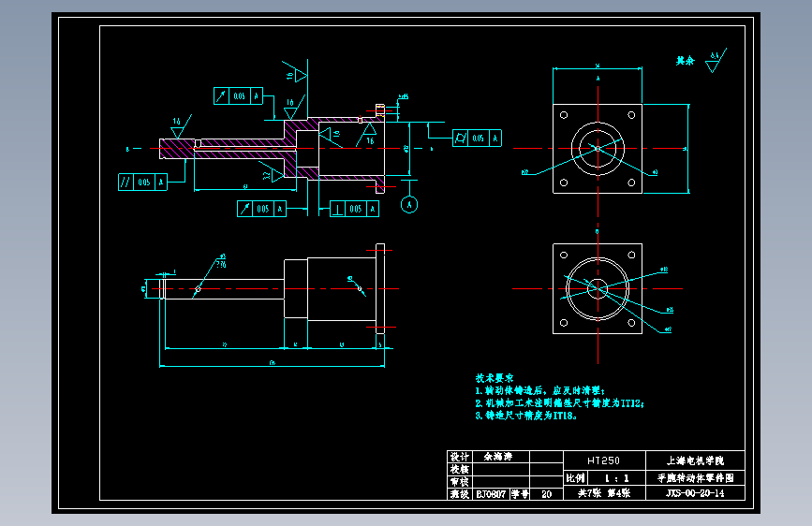Select the perpendicularity 005 A tolerance frame

coord(354,209)
